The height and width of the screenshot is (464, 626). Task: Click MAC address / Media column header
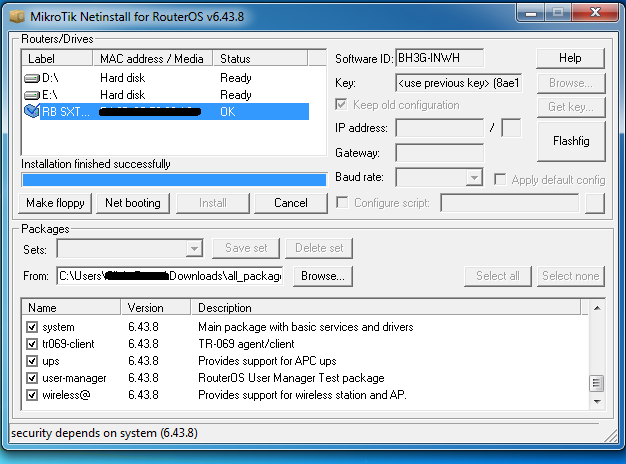click(153, 58)
